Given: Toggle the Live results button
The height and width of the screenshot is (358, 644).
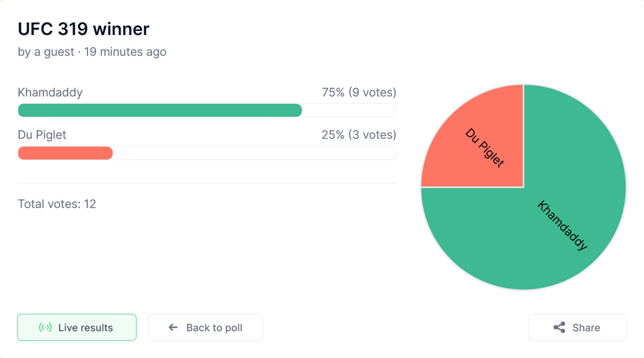Looking at the screenshot, I should (77, 328).
